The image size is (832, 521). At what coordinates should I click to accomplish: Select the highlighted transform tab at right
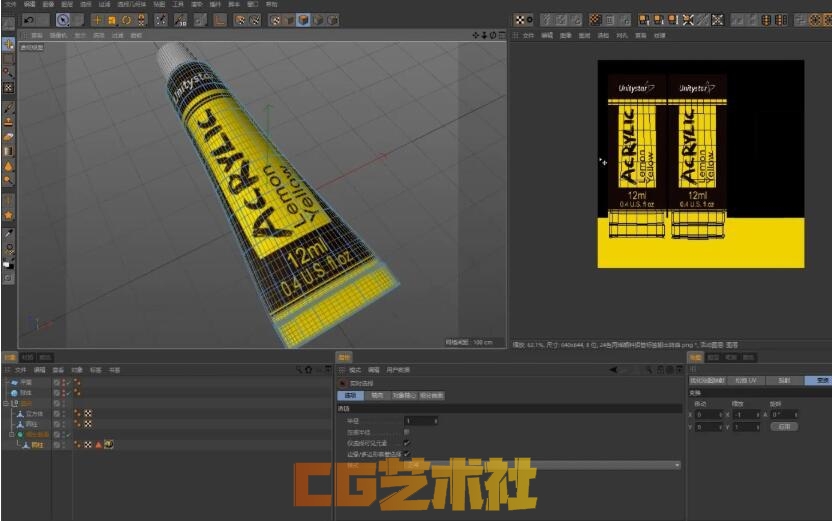[x=821, y=380]
